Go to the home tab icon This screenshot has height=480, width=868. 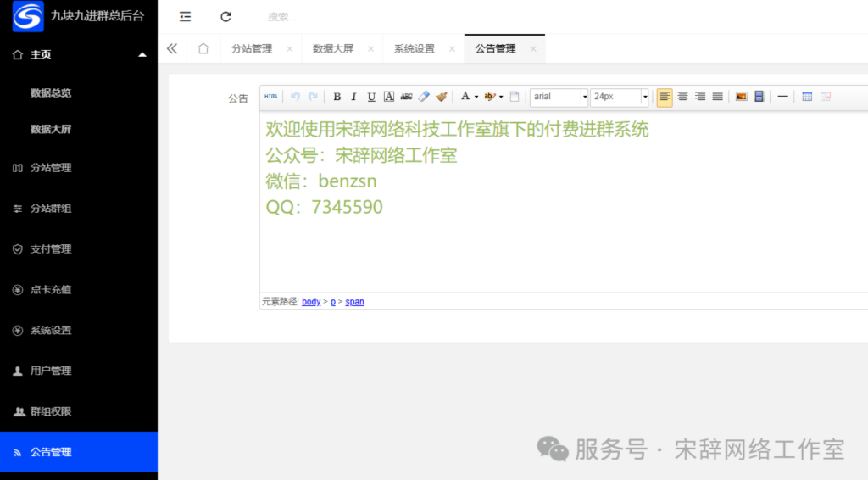[203, 48]
